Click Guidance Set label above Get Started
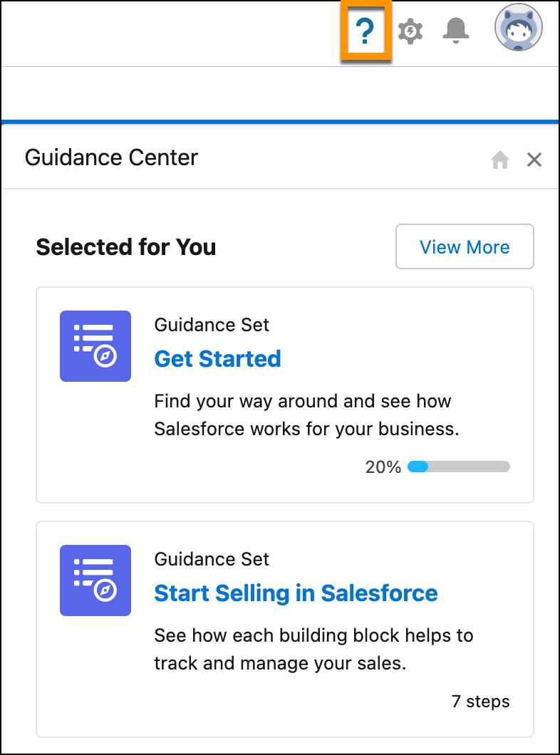 pos(212,325)
